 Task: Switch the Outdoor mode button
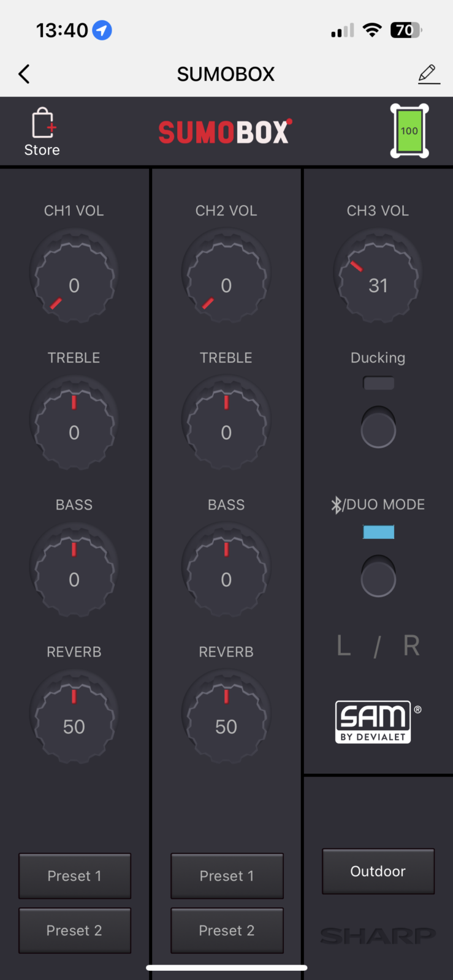[378, 871]
